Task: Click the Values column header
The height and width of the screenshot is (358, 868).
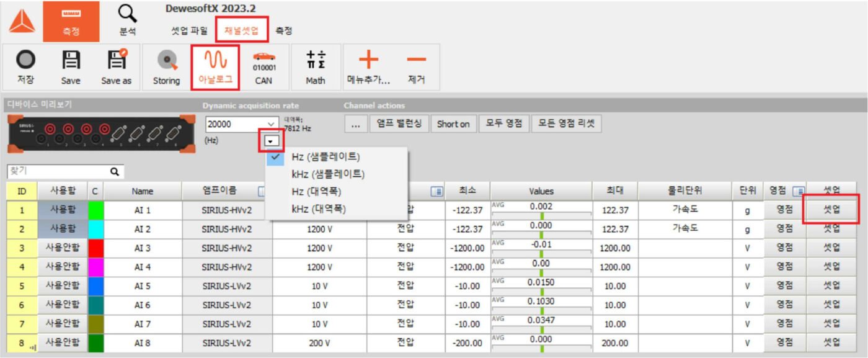Action: pyautogui.click(x=541, y=191)
